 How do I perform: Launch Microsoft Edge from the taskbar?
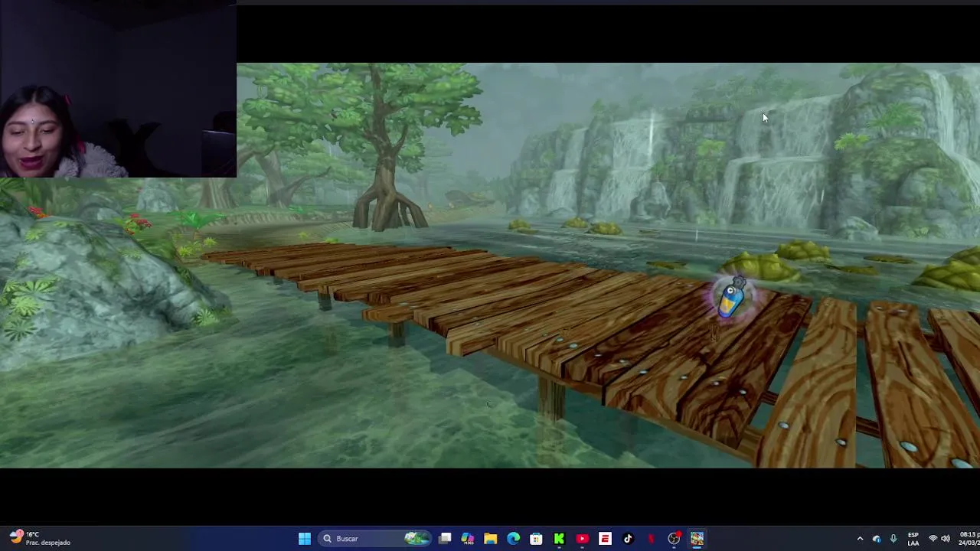pos(513,539)
